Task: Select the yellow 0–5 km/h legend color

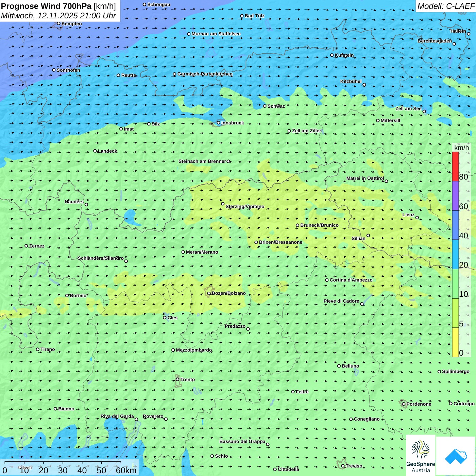Action: (x=455, y=342)
